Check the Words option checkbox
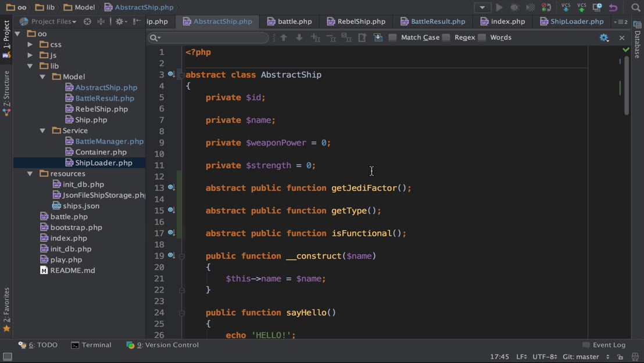Image resolution: width=644 pixels, height=363 pixels. [x=482, y=37]
